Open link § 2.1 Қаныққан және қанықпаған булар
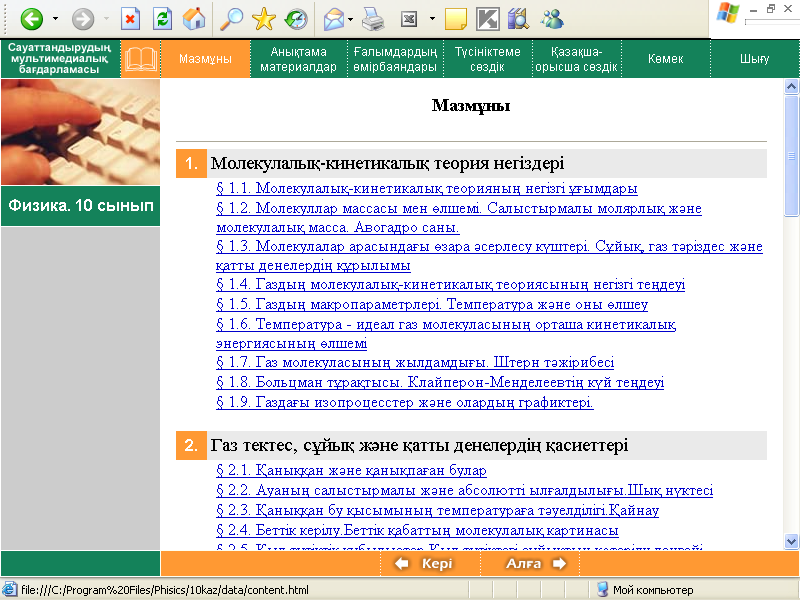The height and width of the screenshot is (600, 800). point(351,471)
